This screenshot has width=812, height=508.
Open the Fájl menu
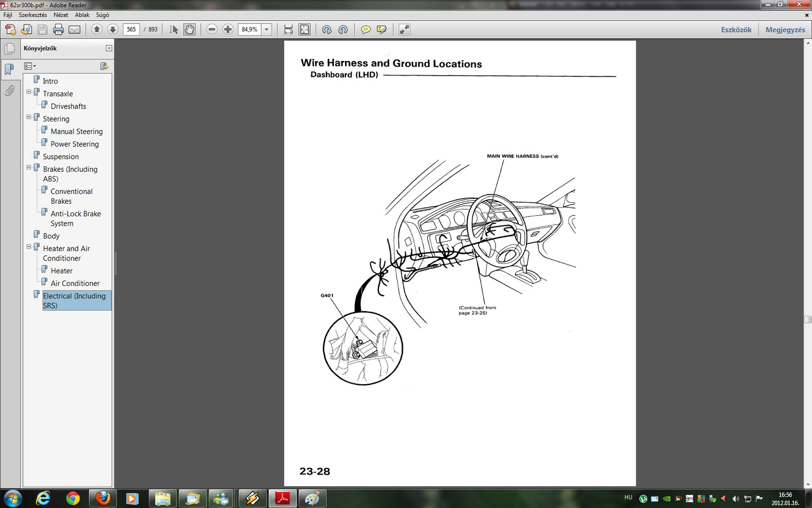[x=8, y=15]
